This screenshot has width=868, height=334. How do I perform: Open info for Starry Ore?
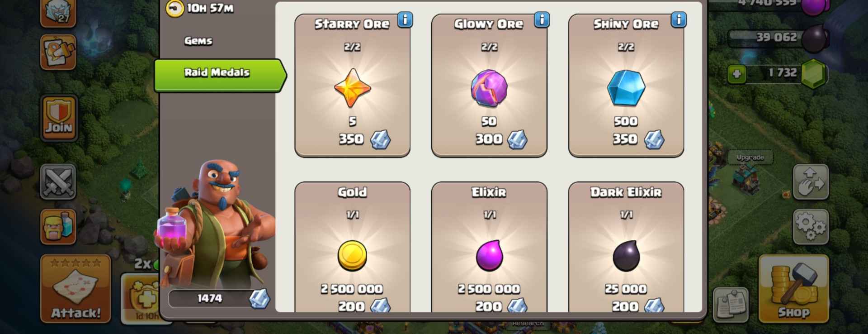coord(405,20)
